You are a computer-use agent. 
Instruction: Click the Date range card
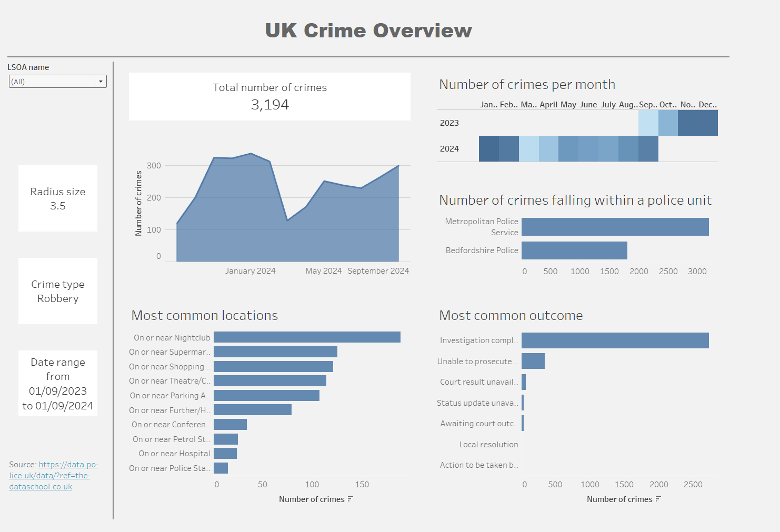tap(58, 384)
